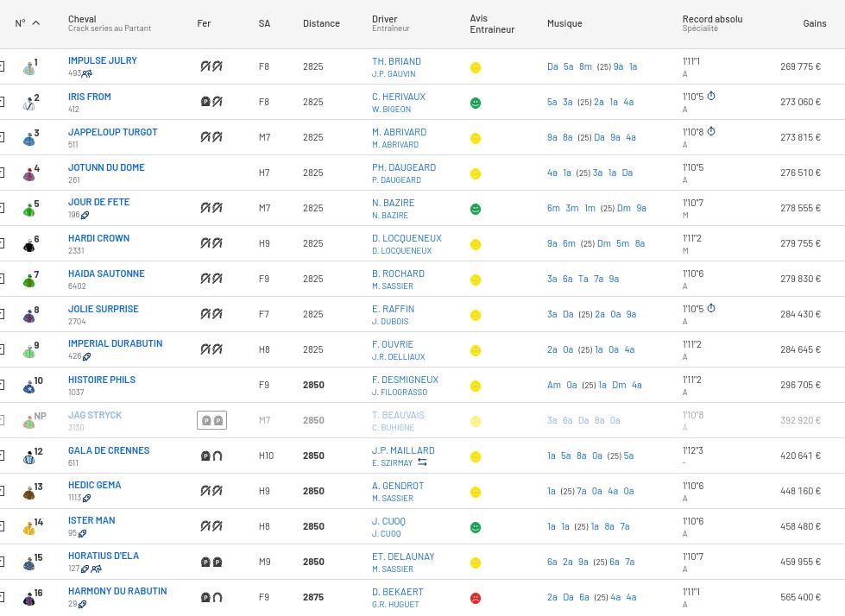The height and width of the screenshot is (616, 845).
Task: Click the horseshoe icons for GALA DE CRENNES
Action: pos(211,456)
